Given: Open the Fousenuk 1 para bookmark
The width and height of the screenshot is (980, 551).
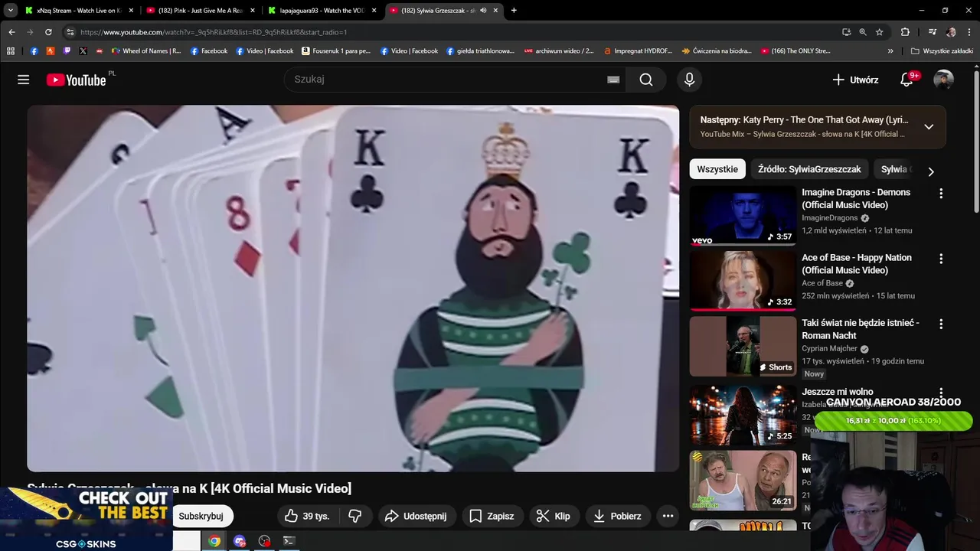Looking at the screenshot, I should pos(336,51).
